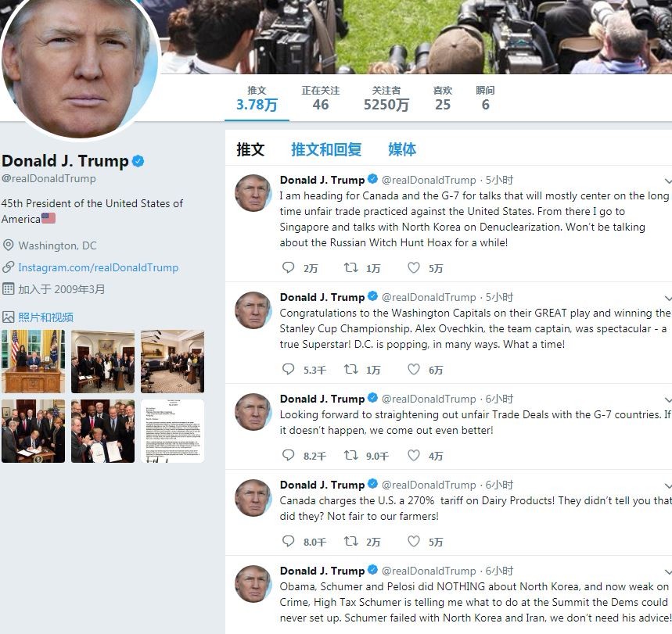
Task: Open the Oval Office desk photo thumbnail
Action: [x=34, y=361]
